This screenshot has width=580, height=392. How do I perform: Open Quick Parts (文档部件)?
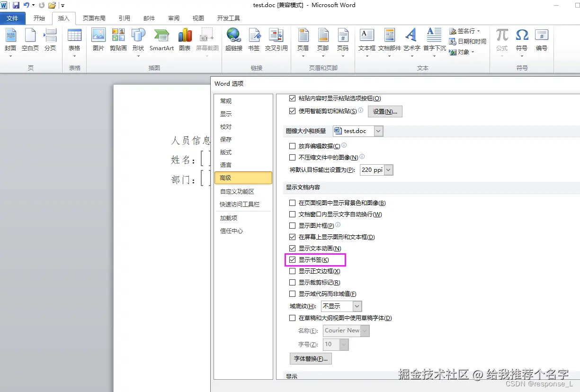pos(390,42)
